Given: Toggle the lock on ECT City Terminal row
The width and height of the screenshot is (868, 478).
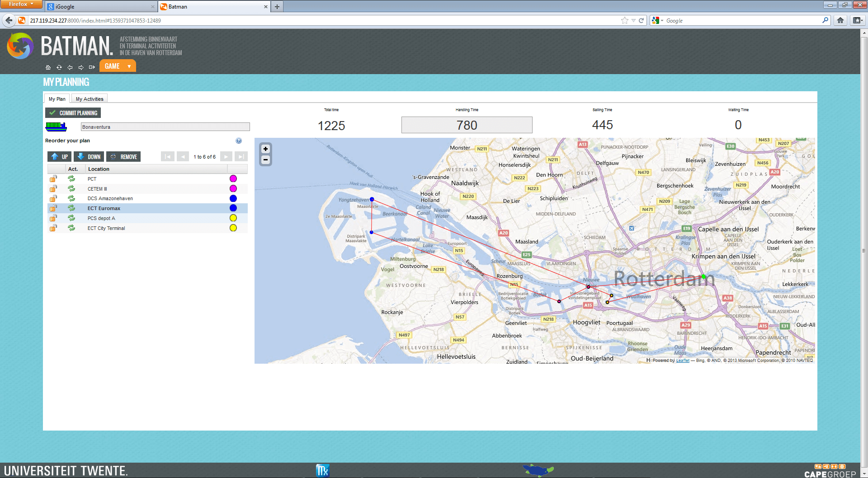Looking at the screenshot, I should coord(53,228).
